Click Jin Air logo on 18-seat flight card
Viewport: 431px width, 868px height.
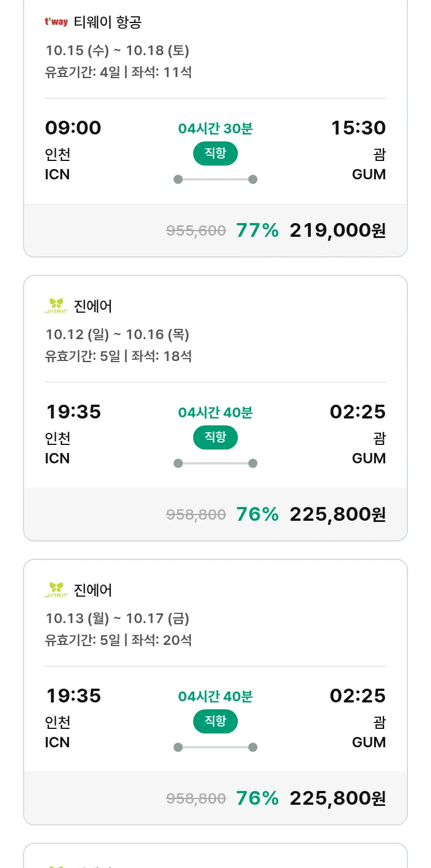click(x=56, y=306)
